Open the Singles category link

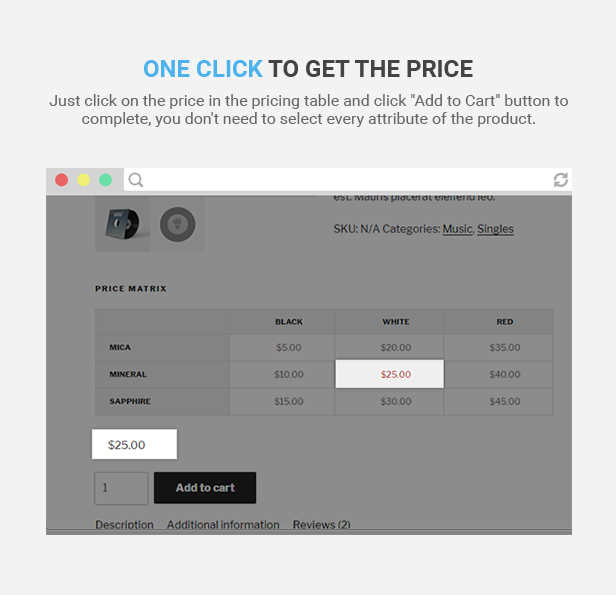(495, 229)
